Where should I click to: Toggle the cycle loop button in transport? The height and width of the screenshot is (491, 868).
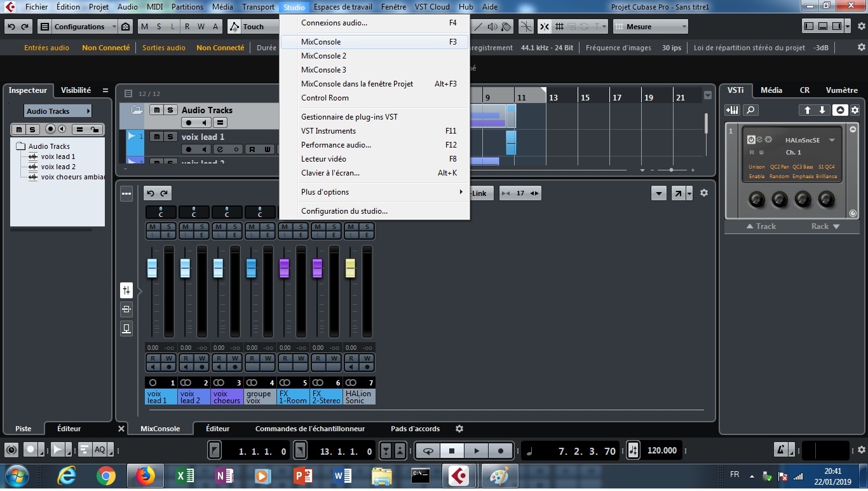pyautogui.click(x=429, y=451)
